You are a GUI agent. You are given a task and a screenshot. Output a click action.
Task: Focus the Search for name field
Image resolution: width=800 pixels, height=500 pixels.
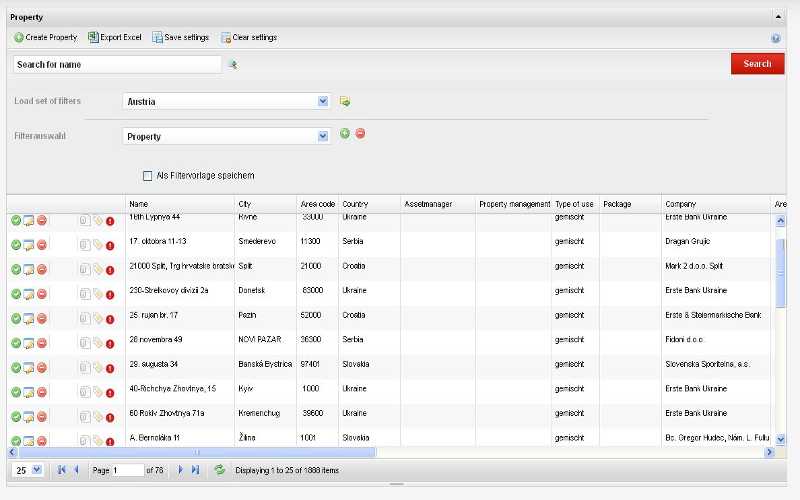[x=117, y=64]
